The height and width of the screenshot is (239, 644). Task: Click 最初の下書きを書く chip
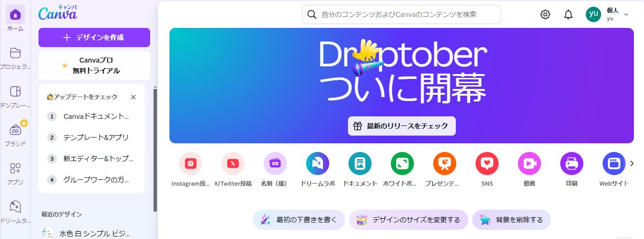(x=299, y=220)
